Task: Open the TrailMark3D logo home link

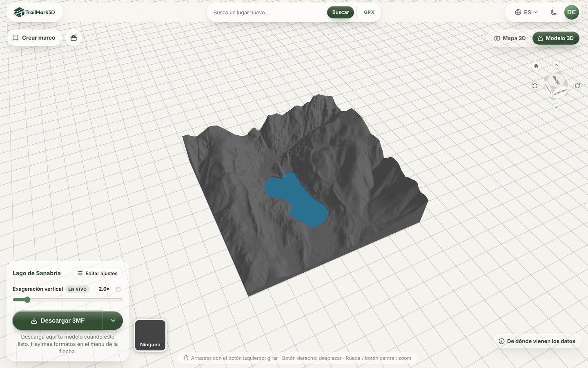Action: click(x=34, y=12)
